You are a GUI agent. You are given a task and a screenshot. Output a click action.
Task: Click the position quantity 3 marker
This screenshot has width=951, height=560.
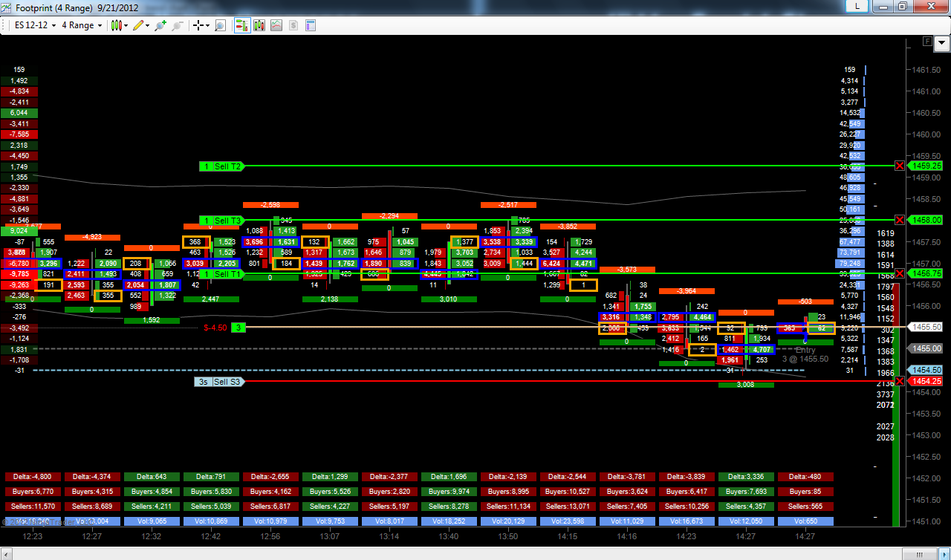238,328
